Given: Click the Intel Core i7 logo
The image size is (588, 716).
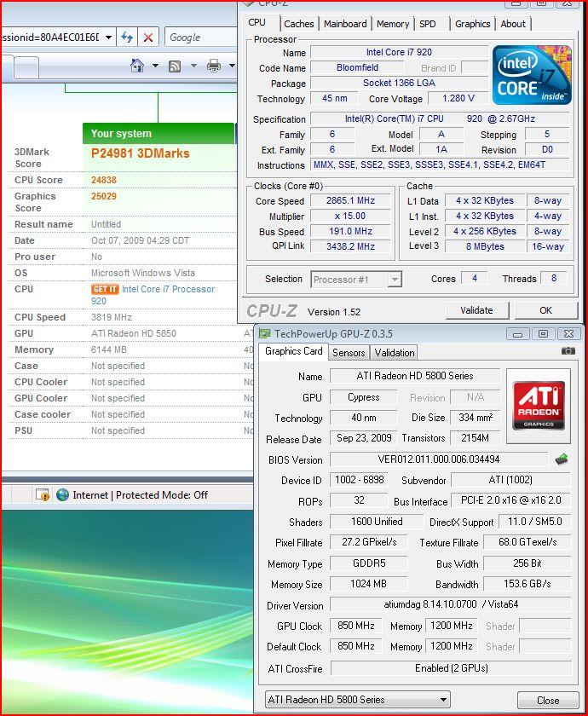Looking at the screenshot, I should (532, 74).
